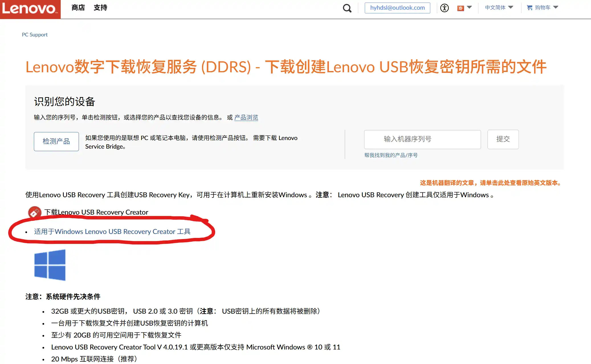Open the 支持 menu item
The height and width of the screenshot is (364, 591).
click(x=100, y=8)
